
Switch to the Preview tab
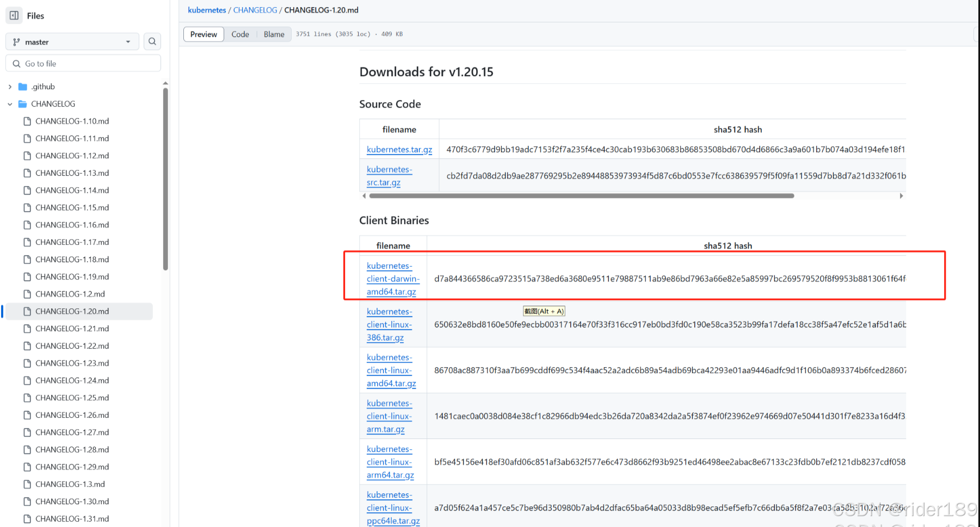(x=204, y=34)
